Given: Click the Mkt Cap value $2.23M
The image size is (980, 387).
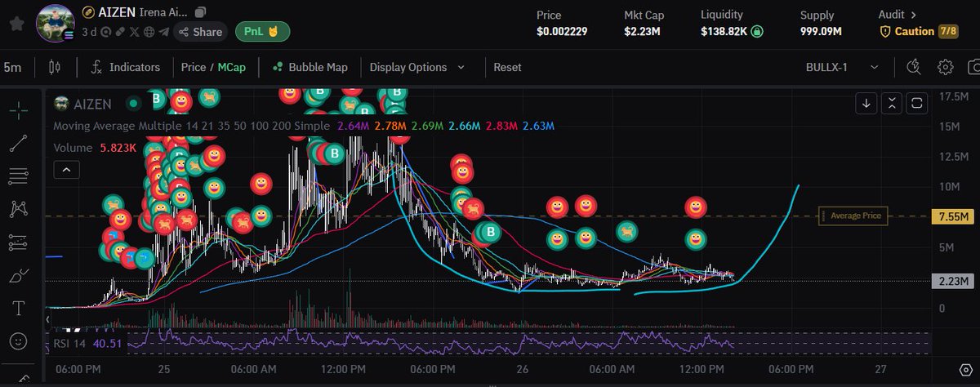Looking at the screenshot, I should (644, 31).
